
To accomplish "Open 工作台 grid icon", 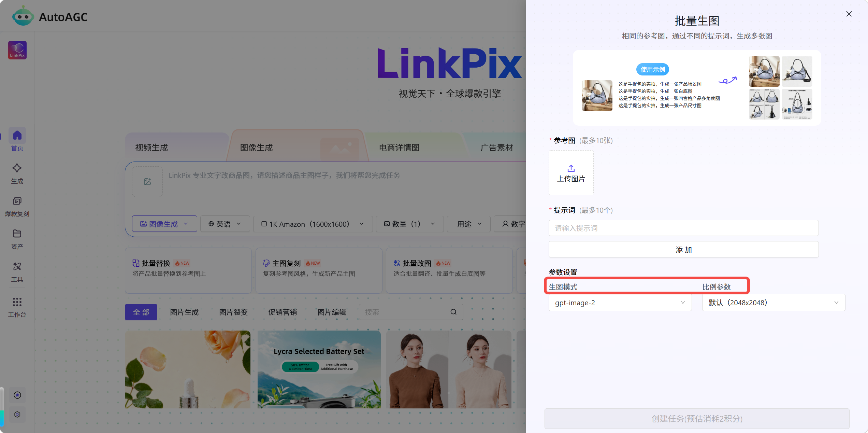I will pos(17,302).
